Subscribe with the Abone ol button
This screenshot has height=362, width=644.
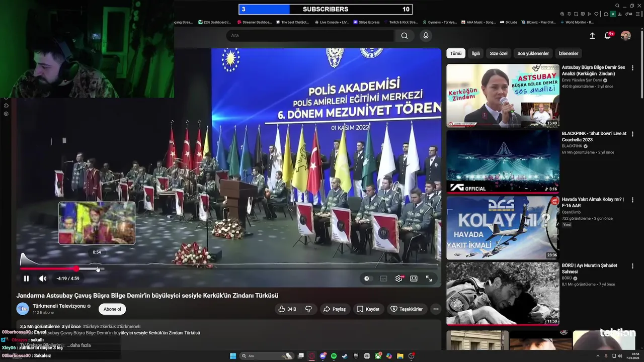[x=112, y=309]
